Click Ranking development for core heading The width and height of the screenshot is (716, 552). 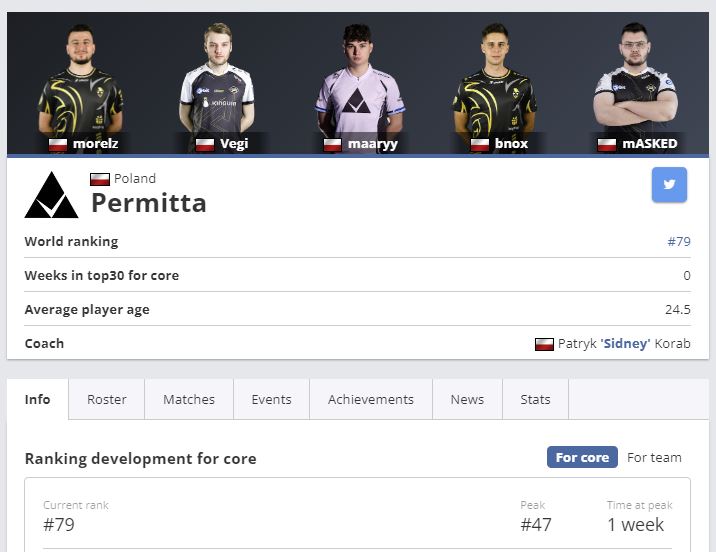click(141, 459)
